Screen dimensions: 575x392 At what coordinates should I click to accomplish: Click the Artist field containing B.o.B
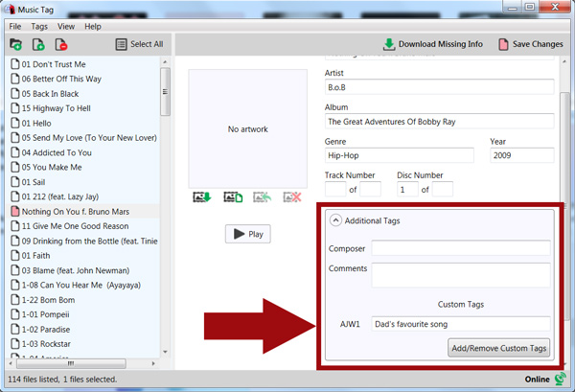tap(439, 87)
